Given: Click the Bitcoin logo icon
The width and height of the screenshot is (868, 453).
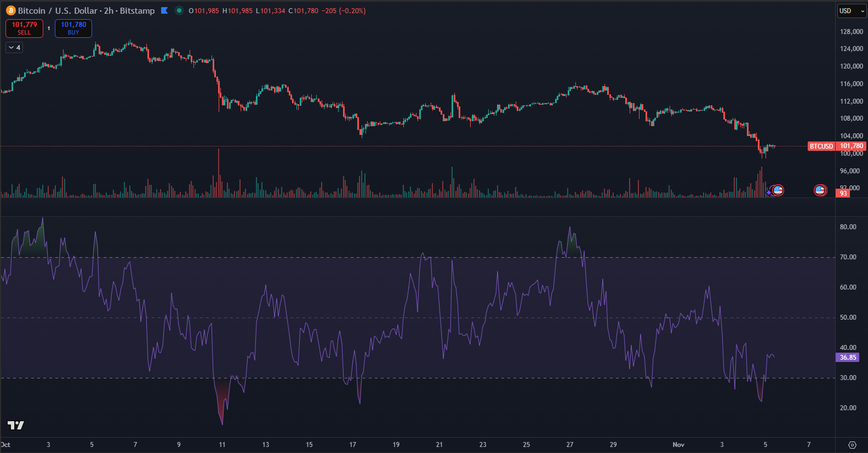Looking at the screenshot, I should point(11,10).
